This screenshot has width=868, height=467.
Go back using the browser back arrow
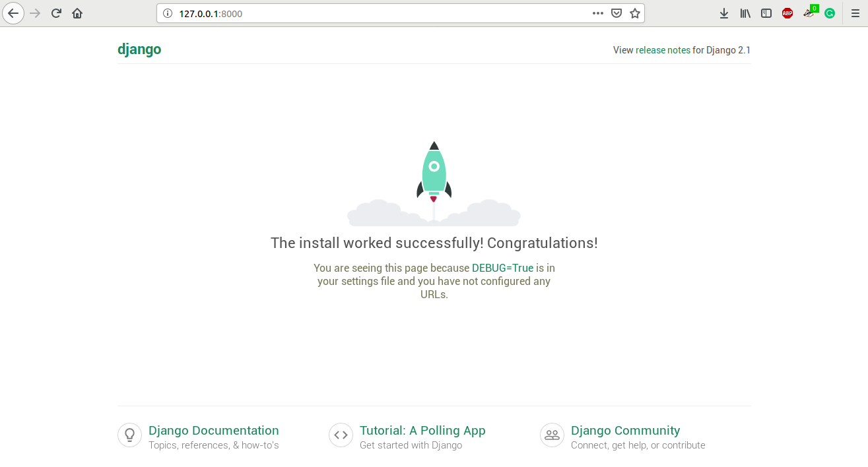pos(13,13)
